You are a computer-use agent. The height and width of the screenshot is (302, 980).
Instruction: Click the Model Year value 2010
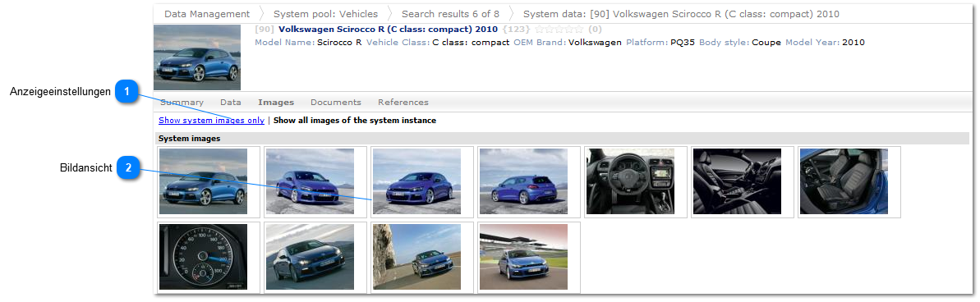click(853, 43)
